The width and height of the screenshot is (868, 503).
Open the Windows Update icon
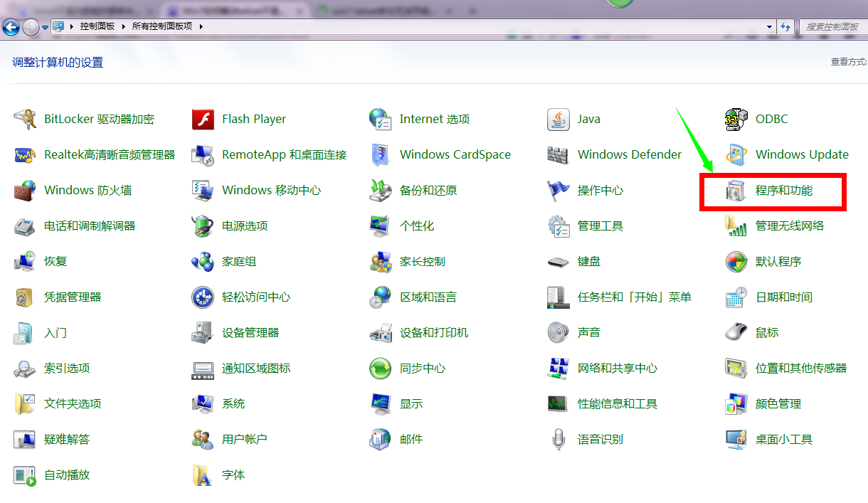click(x=736, y=154)
